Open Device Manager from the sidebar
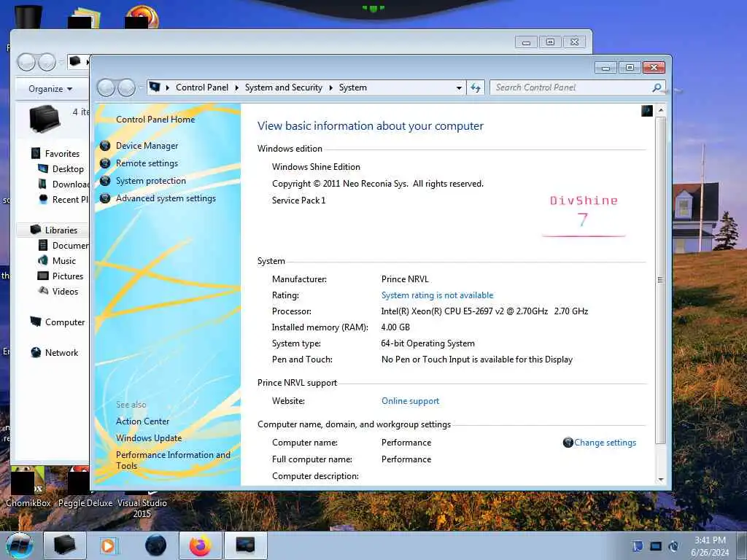Screen dimensions: 747x560 pos(147,146)
